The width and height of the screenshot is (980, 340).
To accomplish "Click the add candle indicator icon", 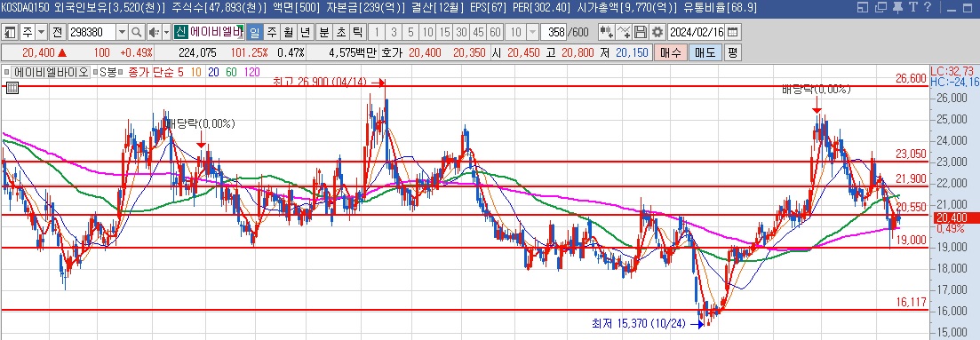I will click(x=606, y=33).
